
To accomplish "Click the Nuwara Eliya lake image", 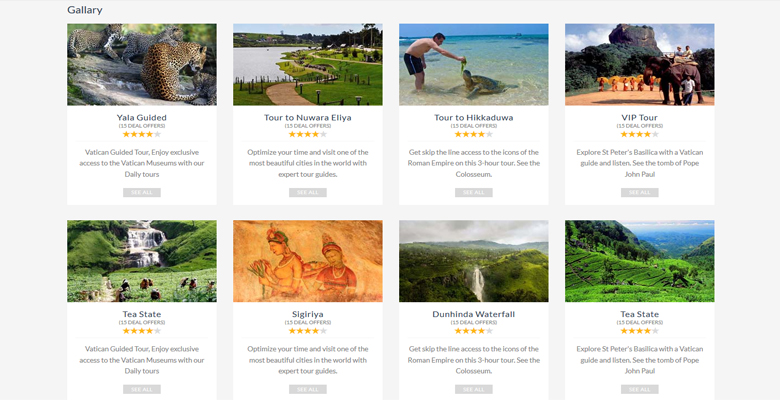I will click(x=307, y=65).
